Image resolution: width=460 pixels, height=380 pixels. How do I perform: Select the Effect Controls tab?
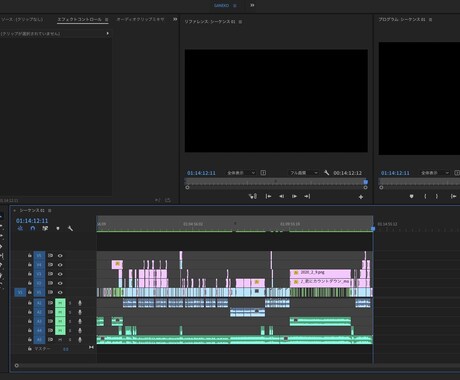pyautogui.click(x=79, y=19)
